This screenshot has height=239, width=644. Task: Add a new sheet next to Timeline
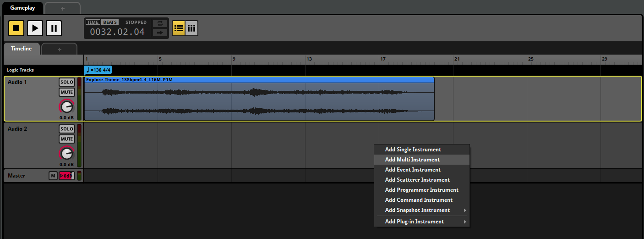click(60, 49)
